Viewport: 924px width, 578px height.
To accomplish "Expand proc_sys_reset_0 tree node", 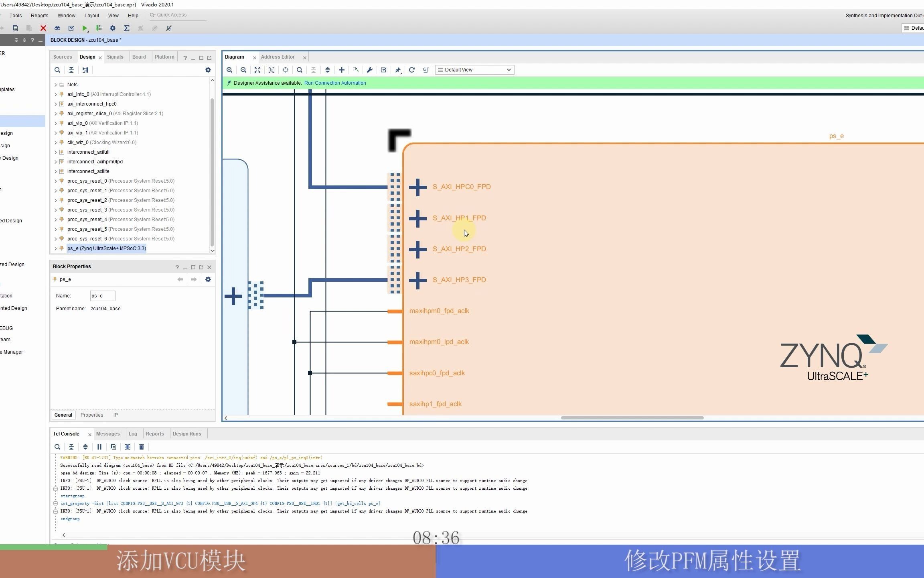I will pyautogui.click(x=56, y=181).
